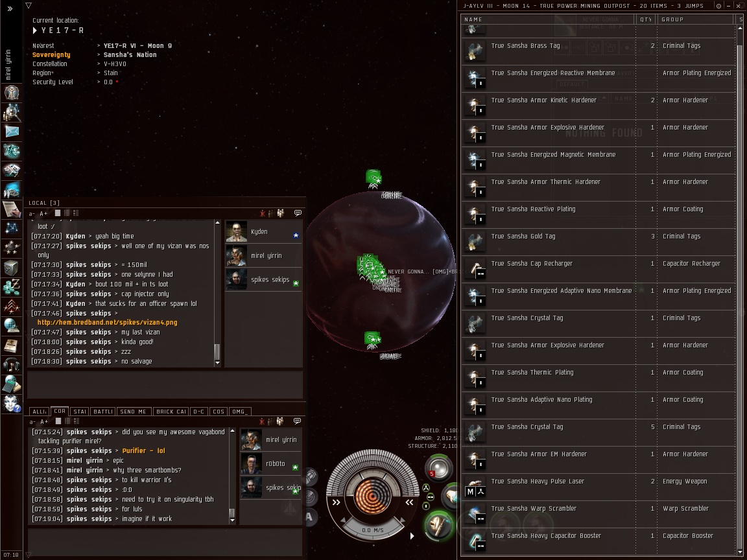Deactivate the green glowing active module
The width and height of the screenshot is (747, 560).
438,525
